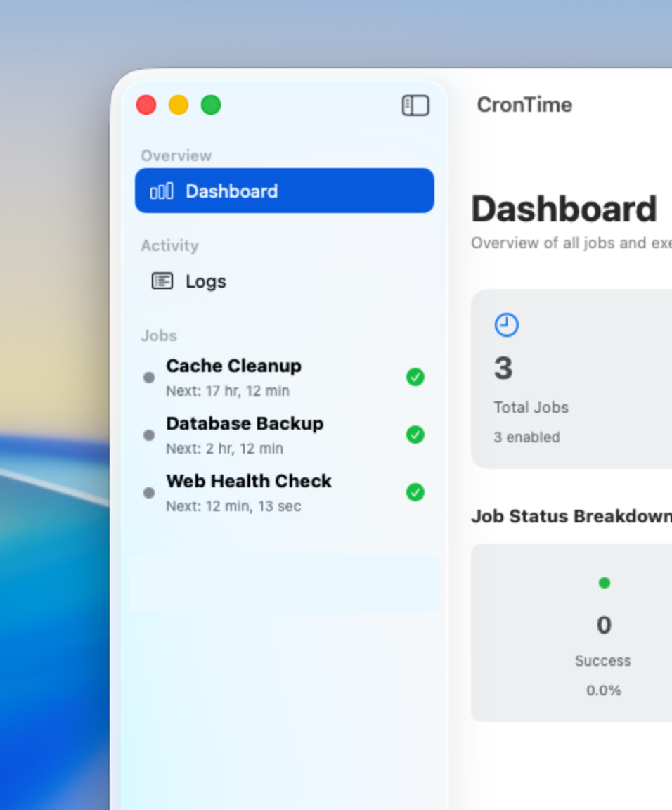The width and height of the screenshot is (672, 810).
Task: Click the green checkmark for Web Health Check
Action: pyautogui.click(x=415, y=493)
